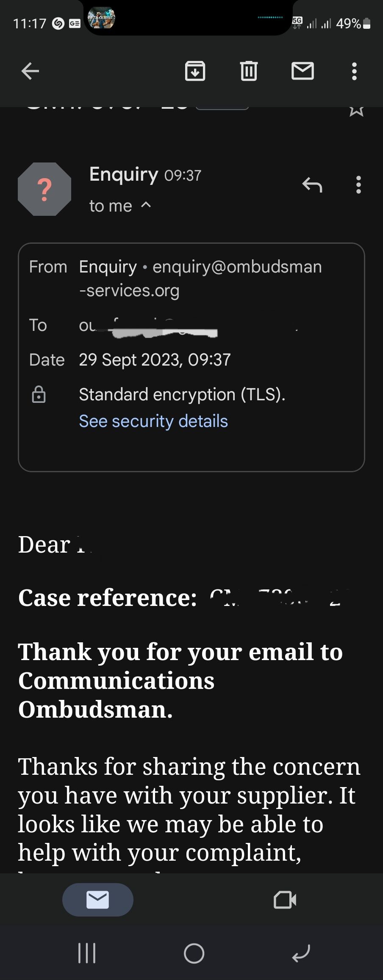Reply to the Enquiry message
Screen dimensions: 383x980
click(312, 185)
